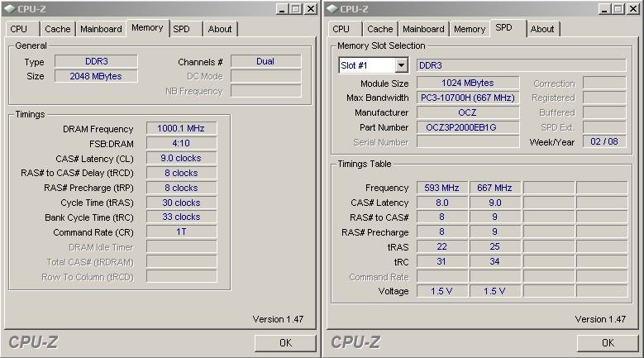Open About tab in right CPU-Z window

point(542,29)
